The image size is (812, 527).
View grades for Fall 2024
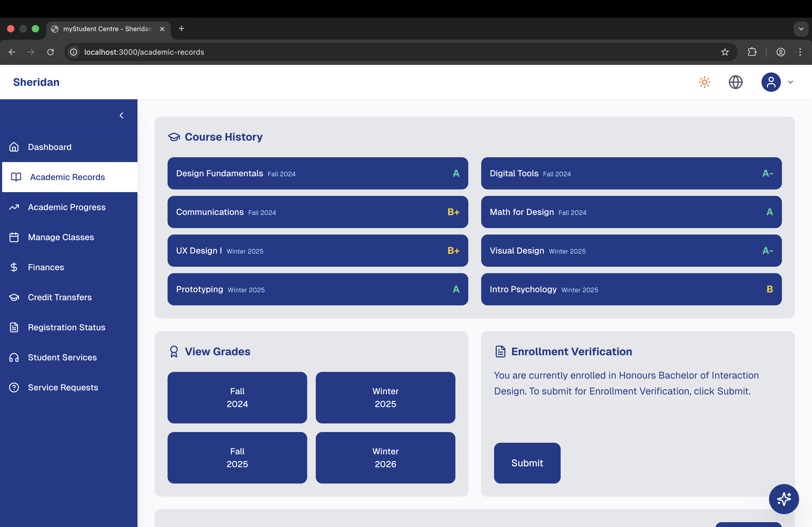(x=237, y=397)
